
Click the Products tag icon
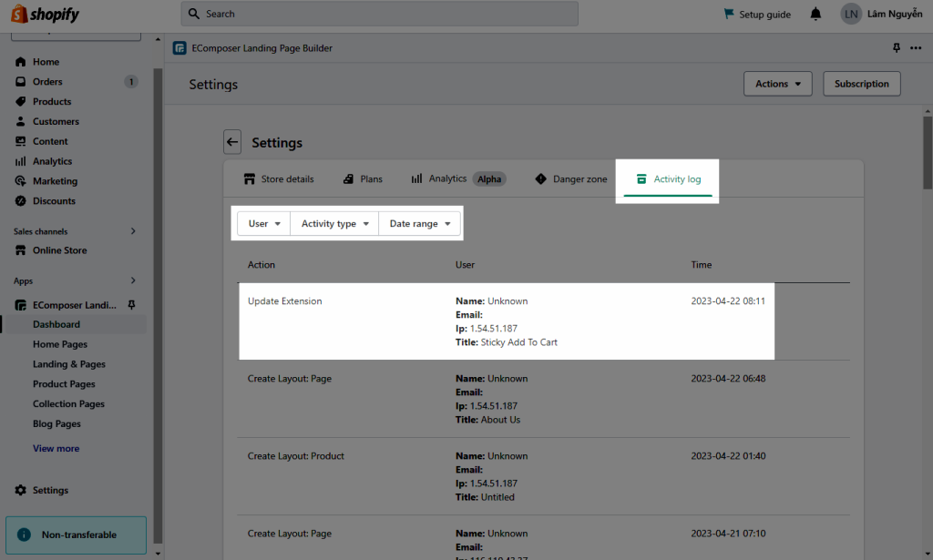click(x=20, y=102)
